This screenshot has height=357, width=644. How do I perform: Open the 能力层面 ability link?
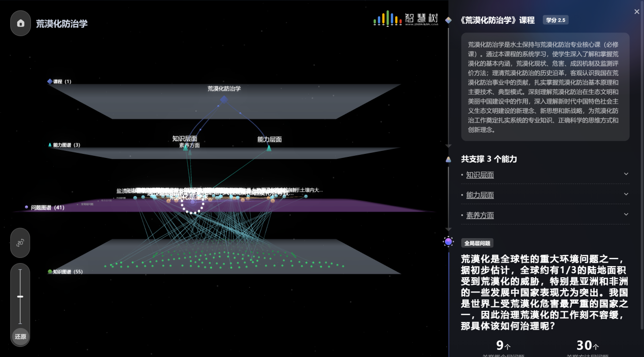tap(480, 196)
